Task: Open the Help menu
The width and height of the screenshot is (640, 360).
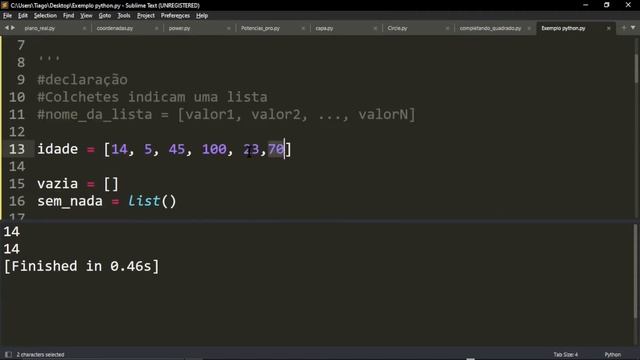Action: click(x=202, y=16)
